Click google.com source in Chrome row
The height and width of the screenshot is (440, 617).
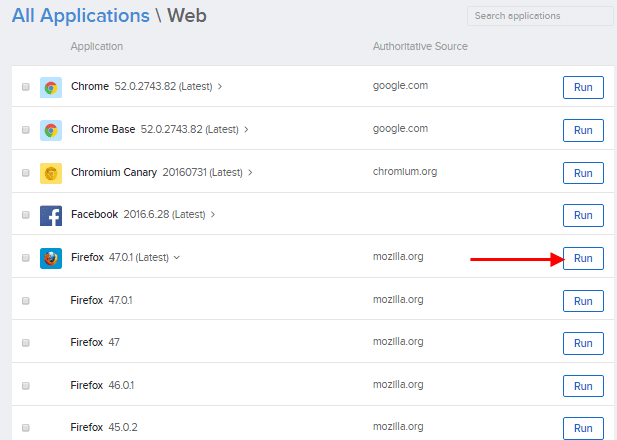point(401,85)
